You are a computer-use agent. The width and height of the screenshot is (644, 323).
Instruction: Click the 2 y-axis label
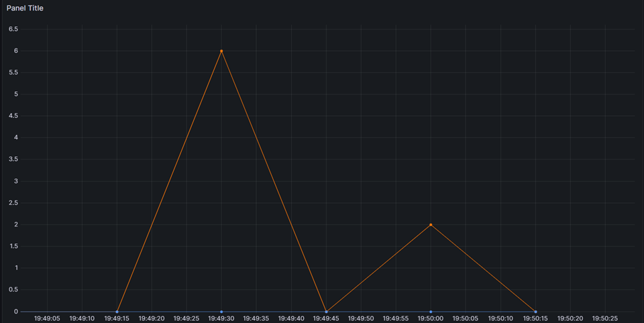16,224
